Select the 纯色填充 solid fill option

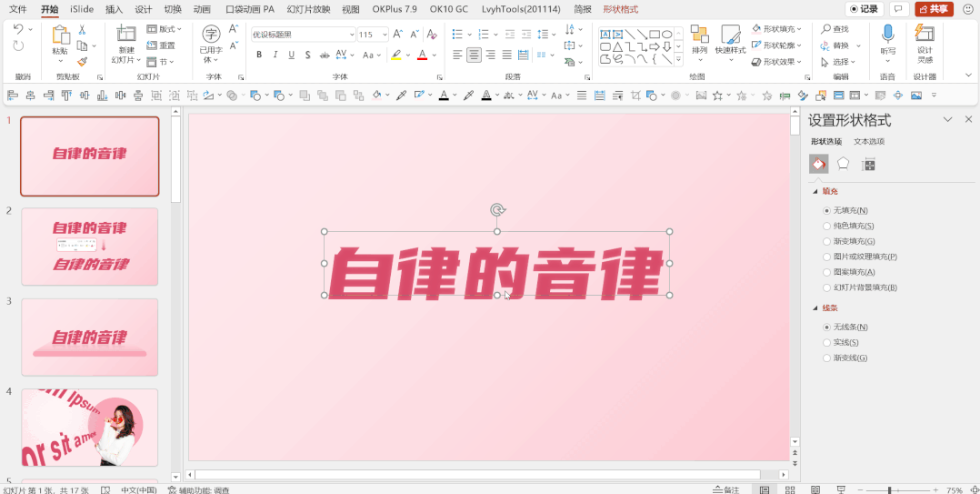(x=827, y=226)
